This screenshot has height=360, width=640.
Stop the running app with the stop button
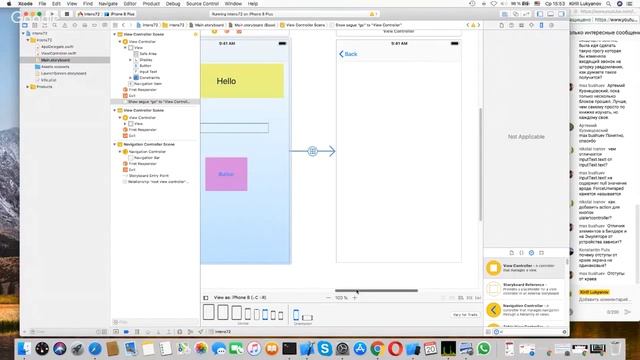click(67, 14)
